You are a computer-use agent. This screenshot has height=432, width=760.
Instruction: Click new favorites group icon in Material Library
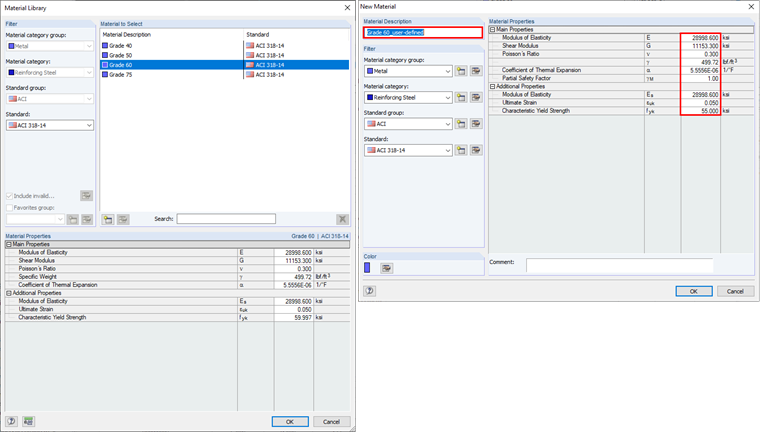[73, 219]
